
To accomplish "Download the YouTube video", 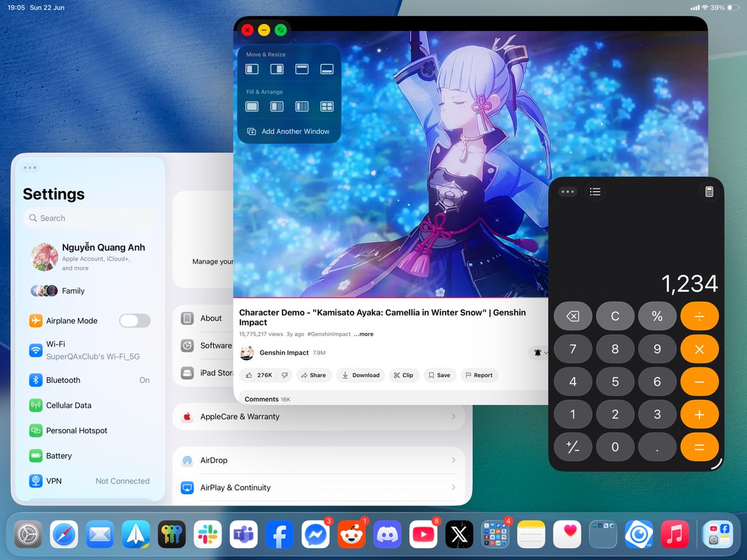I will (x=361, y=375).
